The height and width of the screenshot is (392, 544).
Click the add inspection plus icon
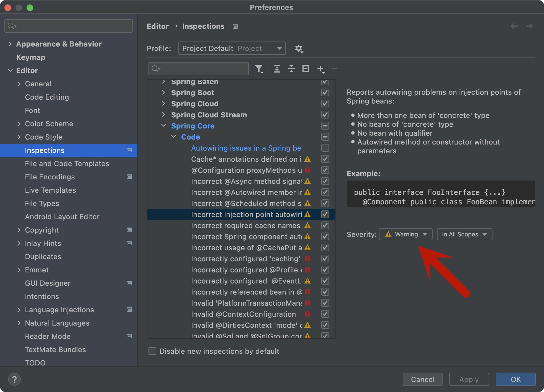click(x=320, y=69)
